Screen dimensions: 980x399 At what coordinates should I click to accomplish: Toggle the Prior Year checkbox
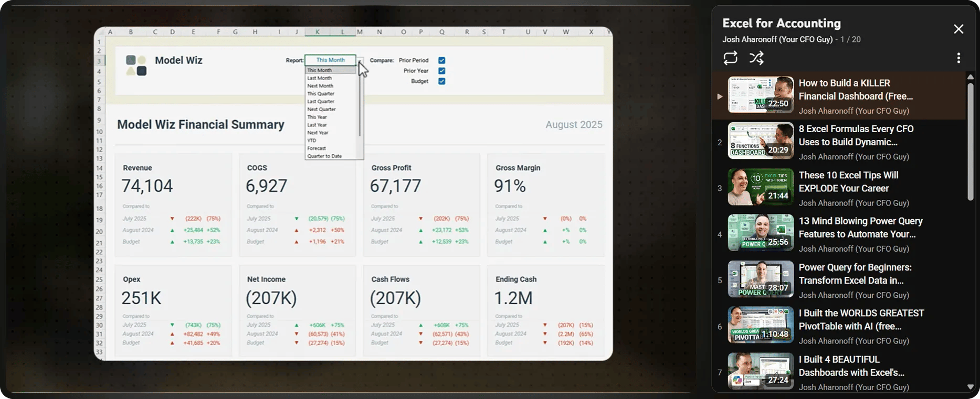click(441, 71)
